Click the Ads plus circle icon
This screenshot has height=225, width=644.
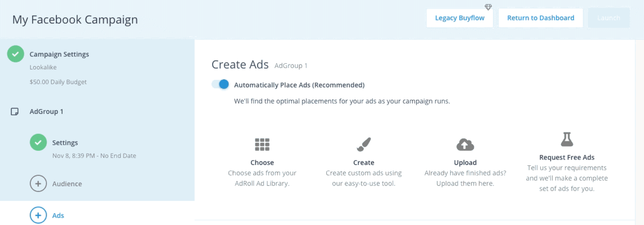point(38,216)
